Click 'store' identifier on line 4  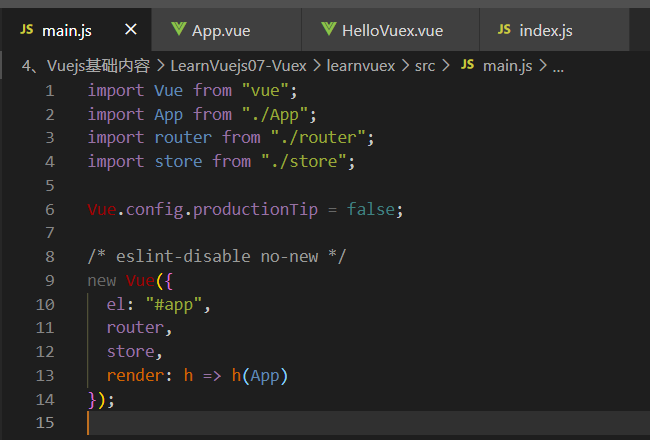coord(178,162)
